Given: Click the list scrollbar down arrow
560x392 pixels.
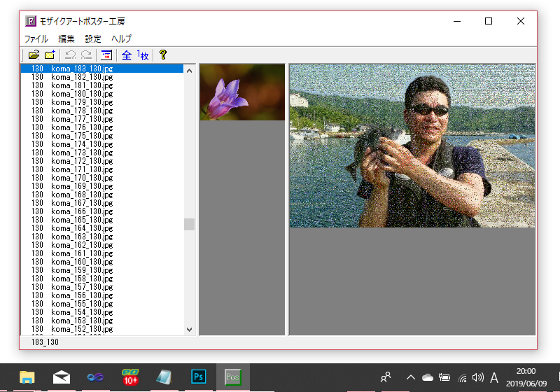Looking at the screenshot, I should [x=189, y=329].
